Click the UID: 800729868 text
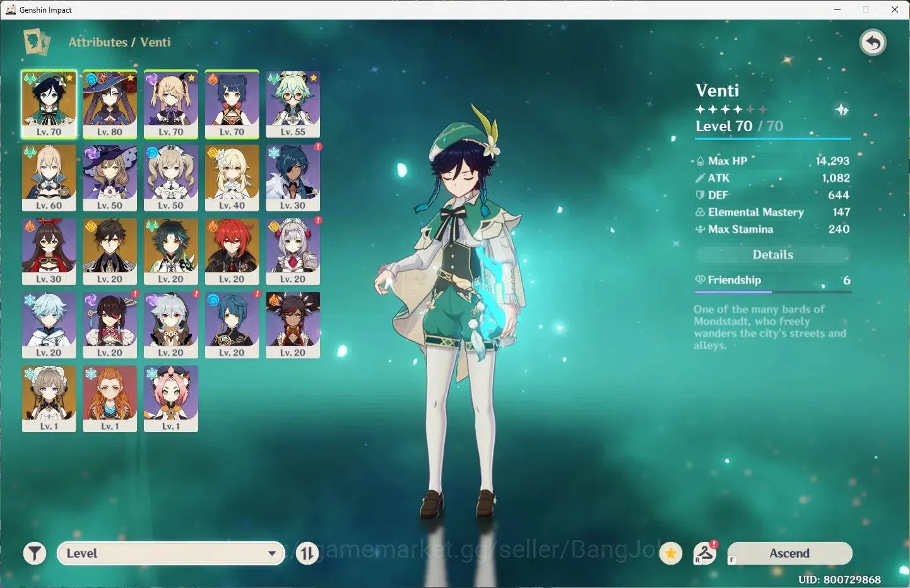 click(839, 579)
